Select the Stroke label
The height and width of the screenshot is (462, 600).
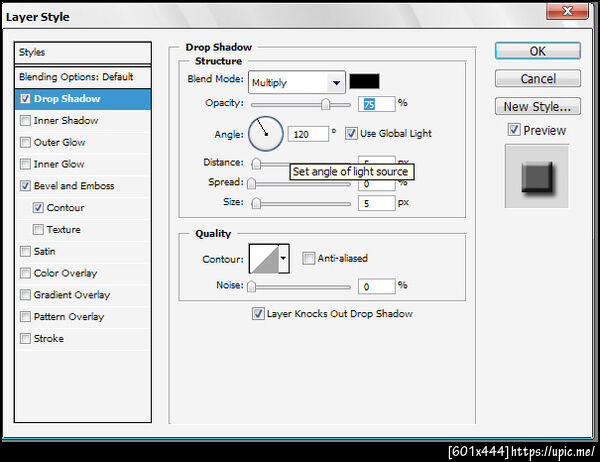pos(49,338)
